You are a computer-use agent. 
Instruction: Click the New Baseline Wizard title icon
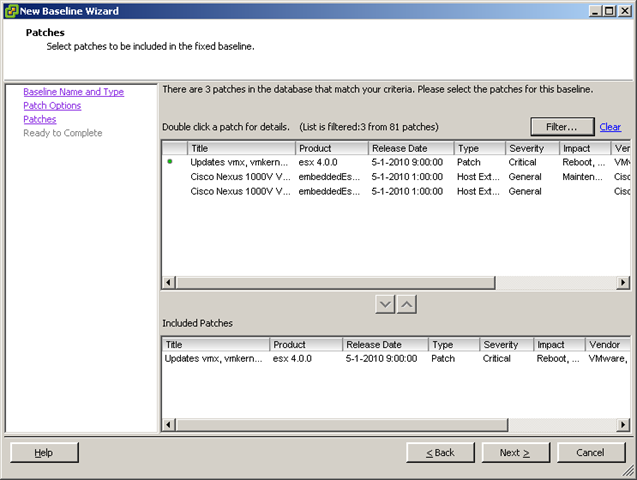[10, 11]
